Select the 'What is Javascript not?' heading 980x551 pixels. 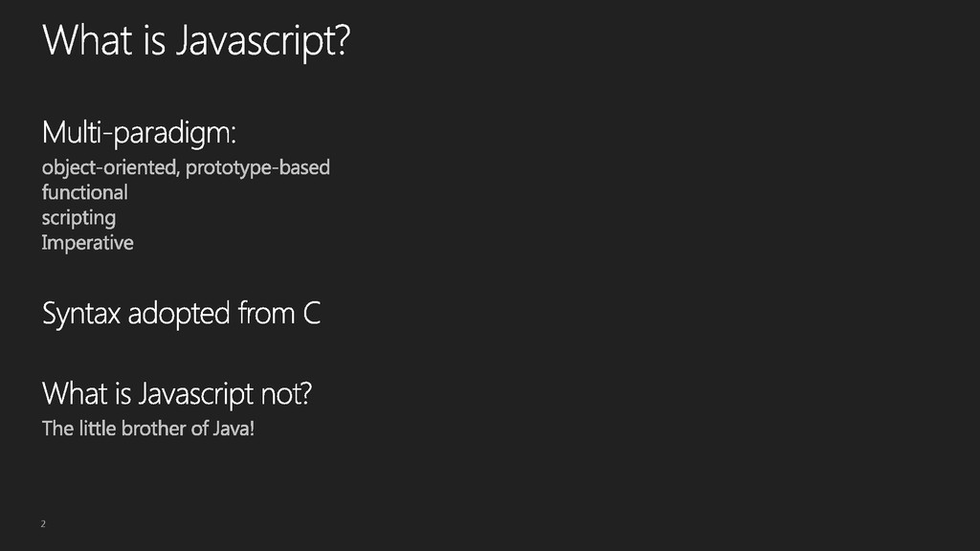(177, 394)
